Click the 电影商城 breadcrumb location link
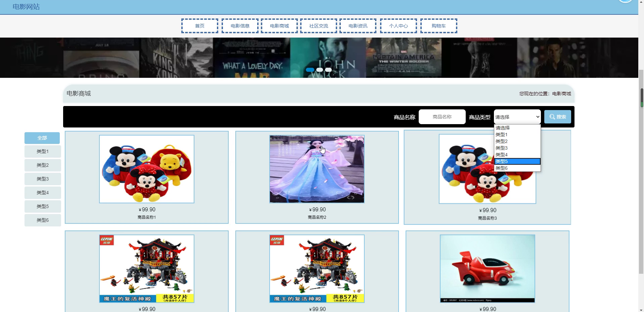Image resolution: width=644 pixels, height=312 pixels. 562,94
